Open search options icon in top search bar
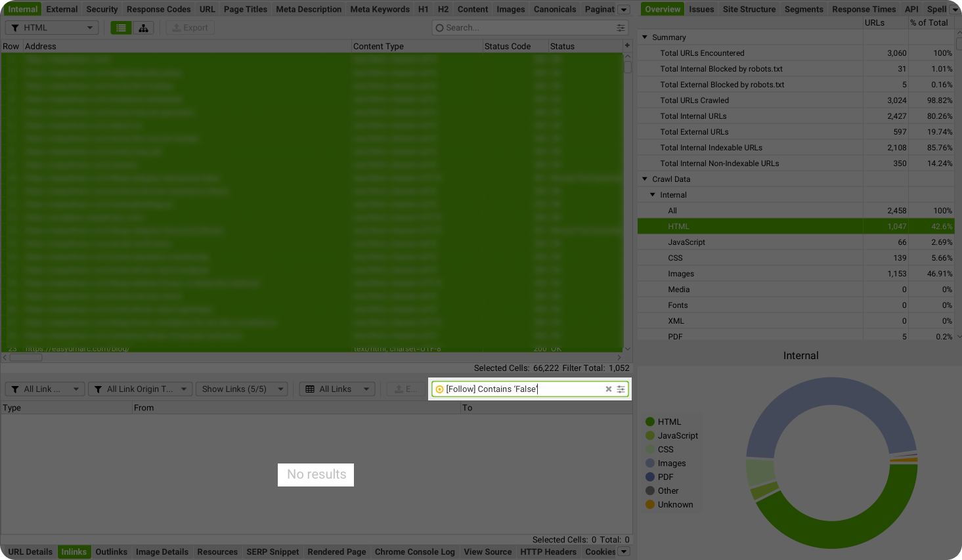 point(621,28)
